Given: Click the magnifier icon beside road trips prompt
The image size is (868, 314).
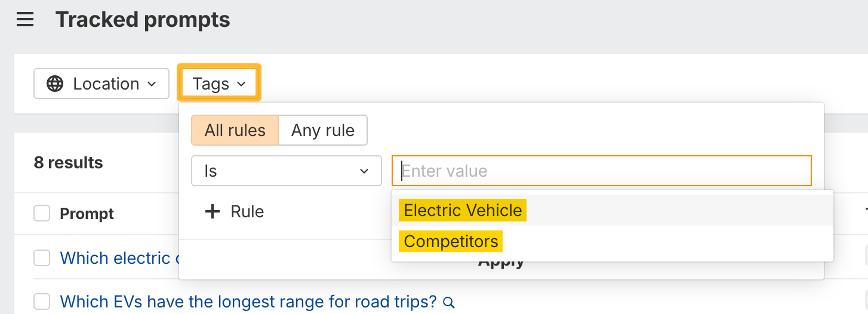Looking at the screenshot, I should 449,303.
